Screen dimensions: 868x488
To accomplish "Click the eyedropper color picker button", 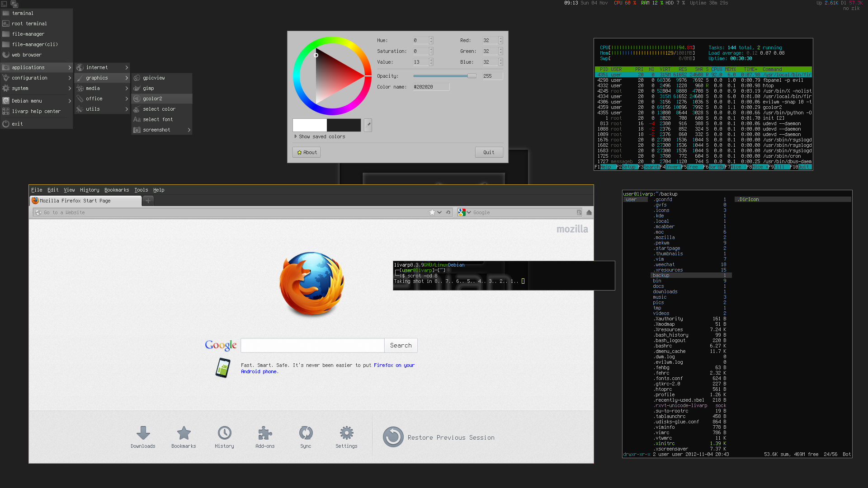I will [x=368, y=125].
